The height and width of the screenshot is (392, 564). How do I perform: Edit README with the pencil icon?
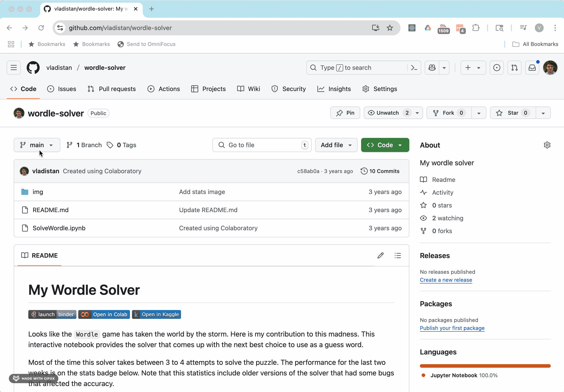coord(381,255)
